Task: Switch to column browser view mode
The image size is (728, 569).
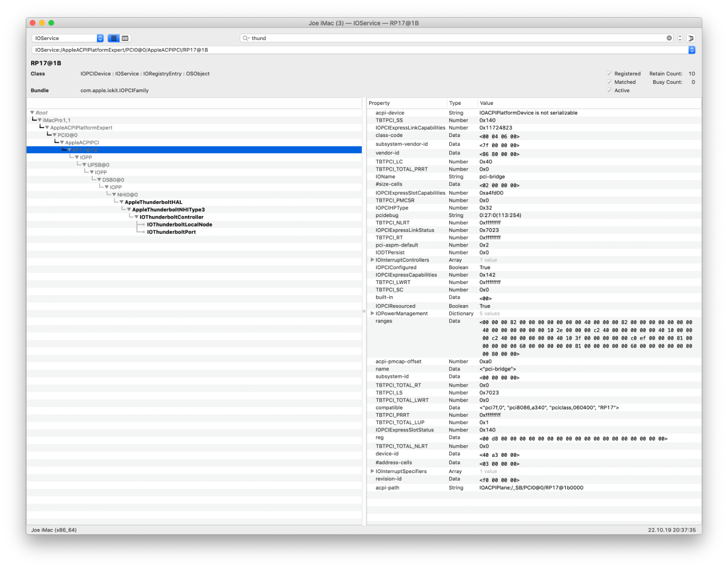Action: [125, 38]
